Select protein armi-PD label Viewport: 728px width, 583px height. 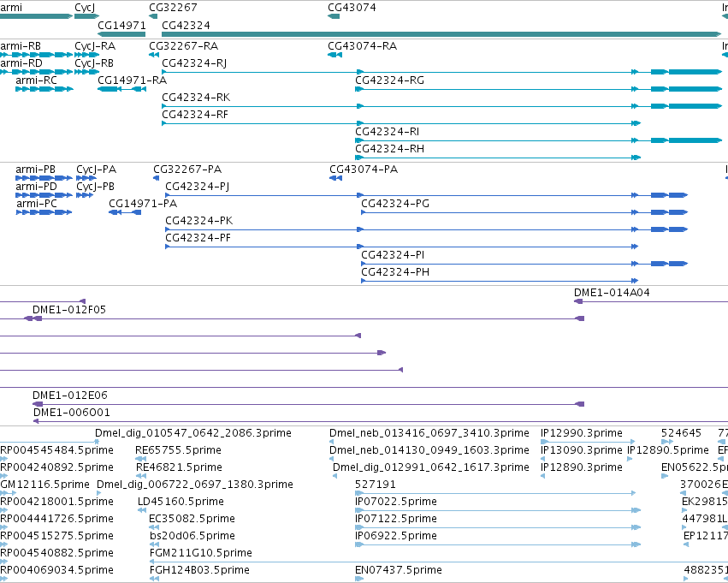click(x=36, y=187)
